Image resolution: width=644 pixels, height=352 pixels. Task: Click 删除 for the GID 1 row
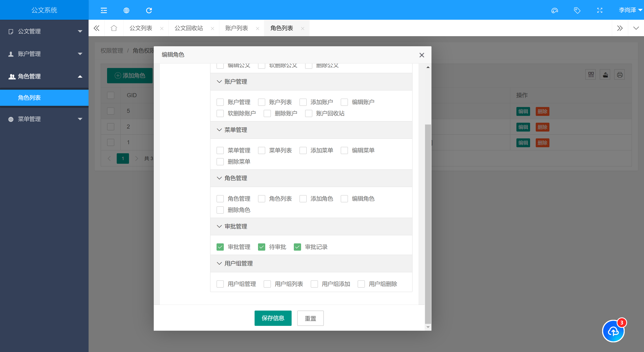click(x=542, y=143)
